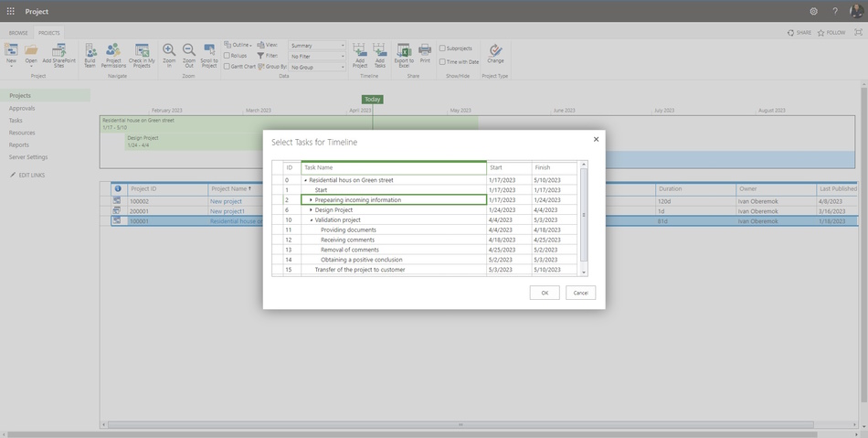Open the Outline dropdown in ribbon
868x438 pixels.
pyautogui.click(x=238, y=45)
